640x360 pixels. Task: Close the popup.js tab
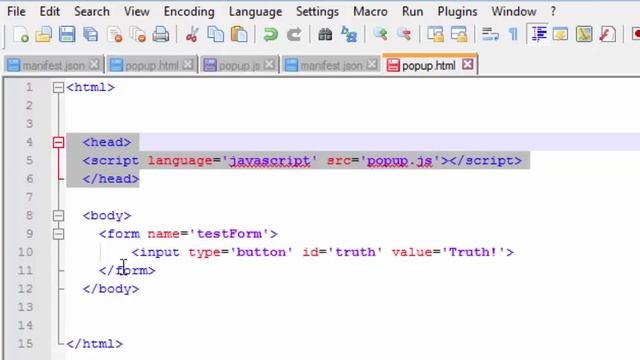tap(269, 64)
